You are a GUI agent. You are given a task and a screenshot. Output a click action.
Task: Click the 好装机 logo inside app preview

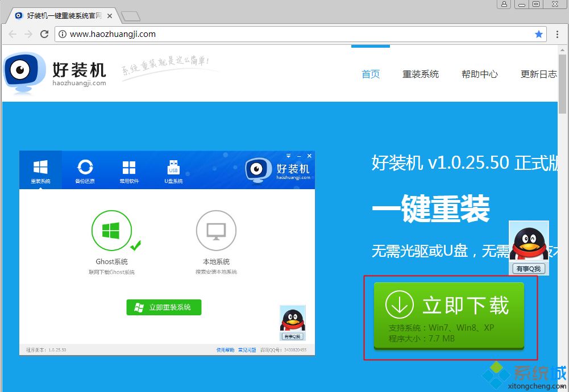[x=278, y=170]
